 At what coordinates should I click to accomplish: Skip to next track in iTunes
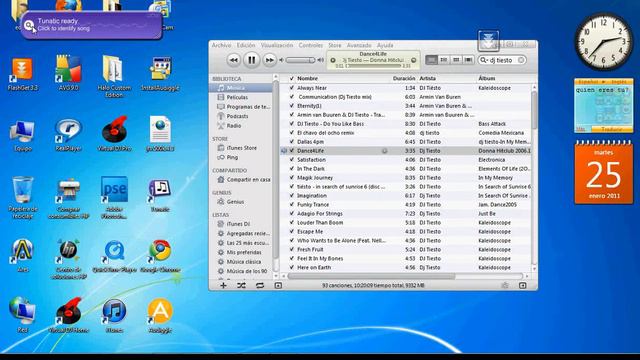click(269, 60)
